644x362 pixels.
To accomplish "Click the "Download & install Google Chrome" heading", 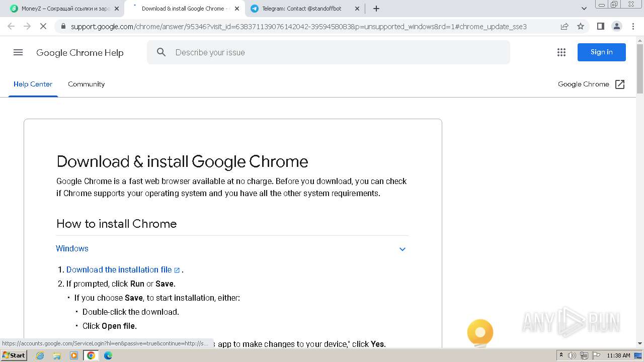I will [x=182, y=161].
